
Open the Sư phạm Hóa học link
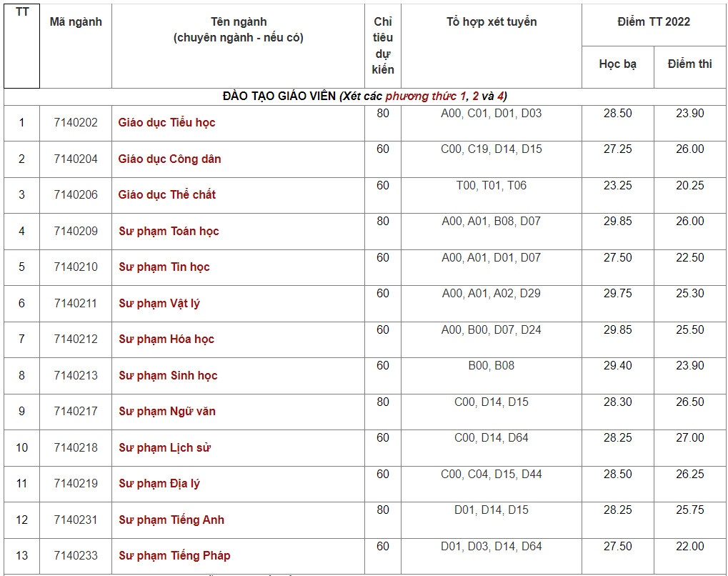pos(166,339)
